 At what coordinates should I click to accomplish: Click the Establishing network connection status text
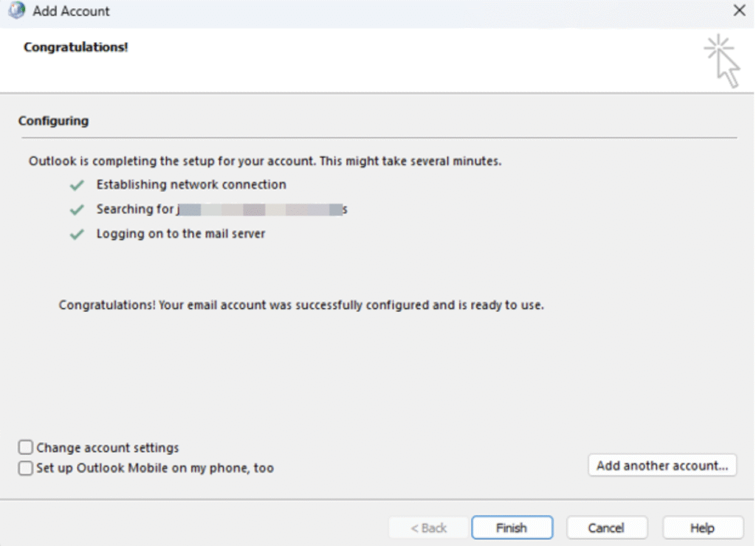tap(190, 184)
